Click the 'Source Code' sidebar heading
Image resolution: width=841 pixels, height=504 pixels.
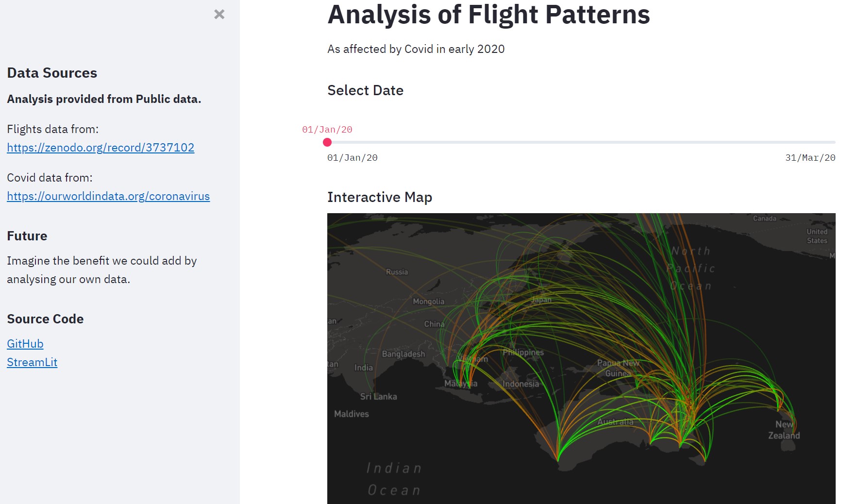[45, 319]
